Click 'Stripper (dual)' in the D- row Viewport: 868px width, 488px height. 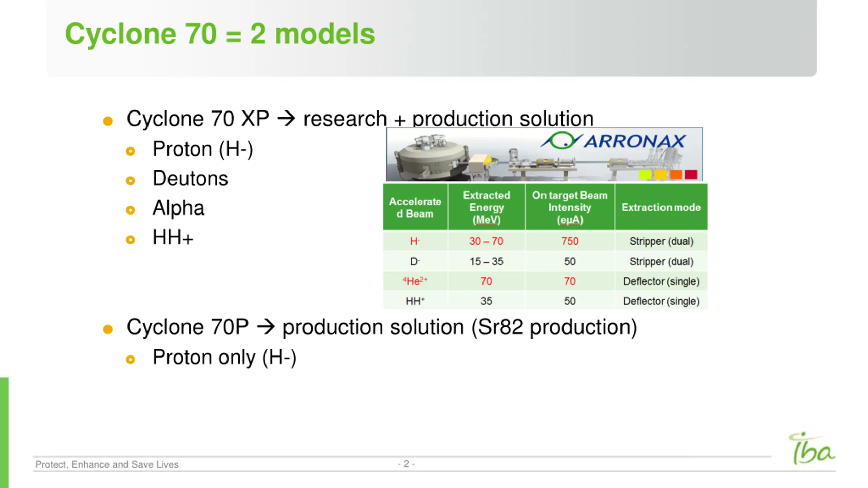661,261
